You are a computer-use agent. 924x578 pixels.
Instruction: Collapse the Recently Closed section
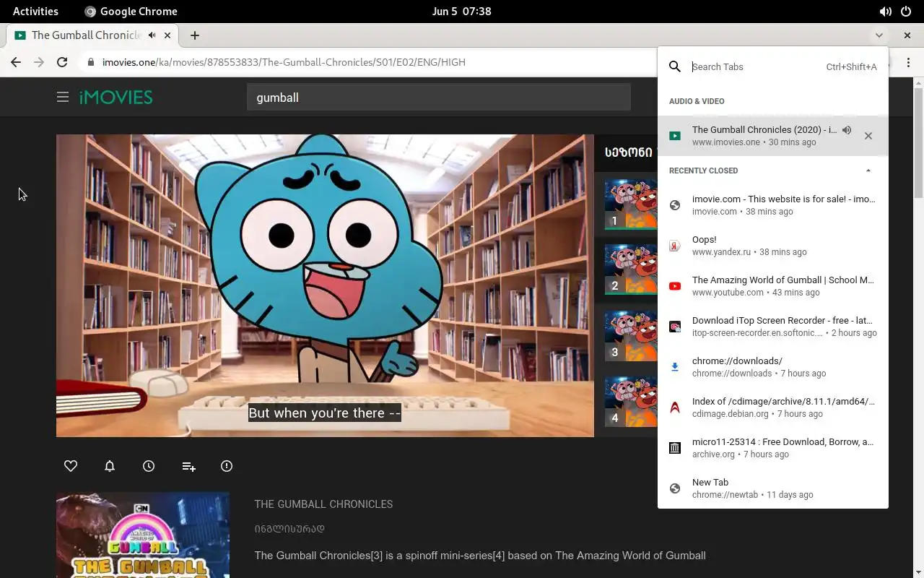(868, 171)
